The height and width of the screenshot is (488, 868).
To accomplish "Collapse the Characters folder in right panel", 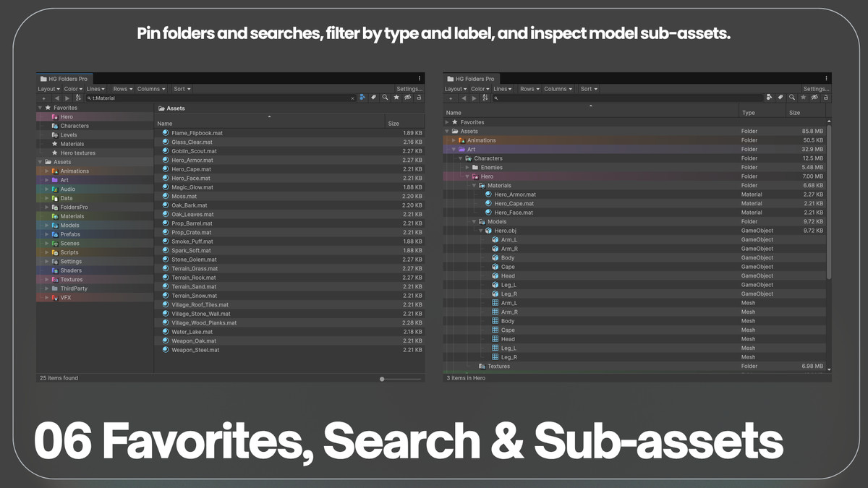I will click(x=460, y=158).
